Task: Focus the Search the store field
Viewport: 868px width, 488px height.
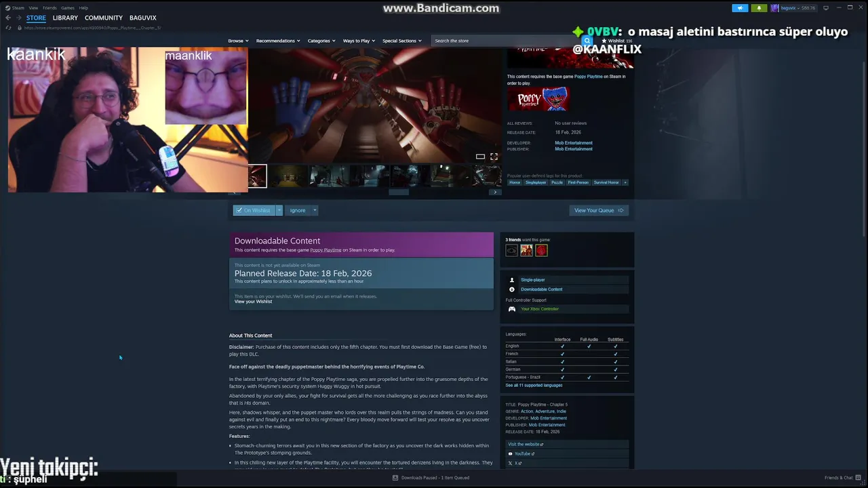Action: pyautogui.click(x=507, y=41)
